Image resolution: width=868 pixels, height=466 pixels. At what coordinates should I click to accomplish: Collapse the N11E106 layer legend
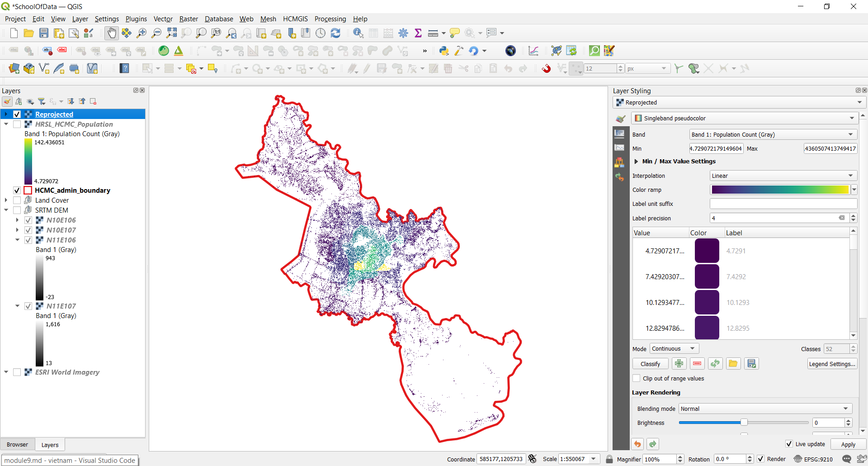click(x=17, y=240)
